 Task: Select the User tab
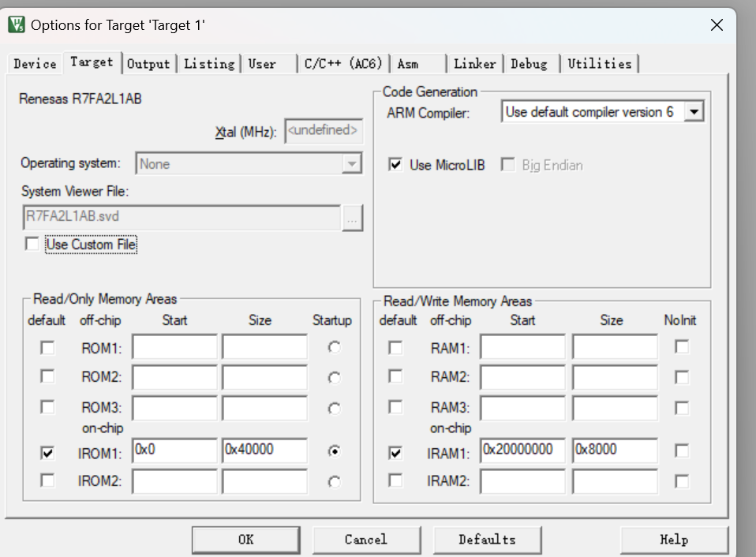(x=269, y=64)
